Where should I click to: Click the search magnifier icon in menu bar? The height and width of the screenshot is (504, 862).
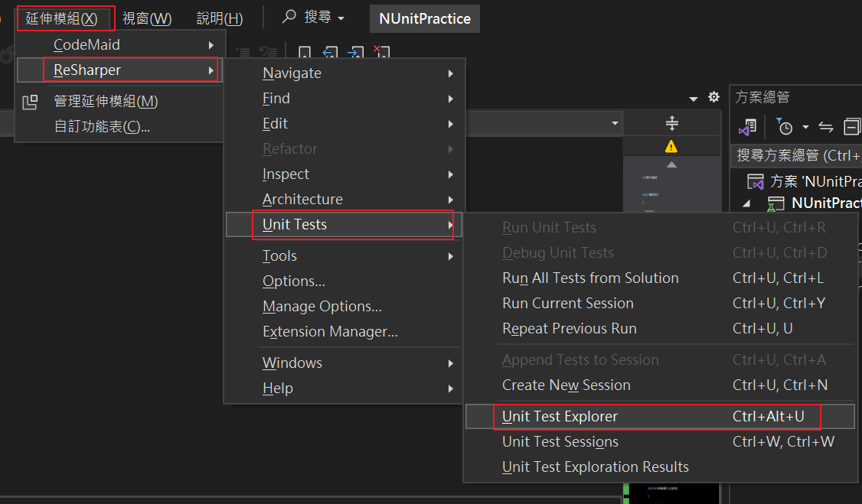click(x=289, y=17)
